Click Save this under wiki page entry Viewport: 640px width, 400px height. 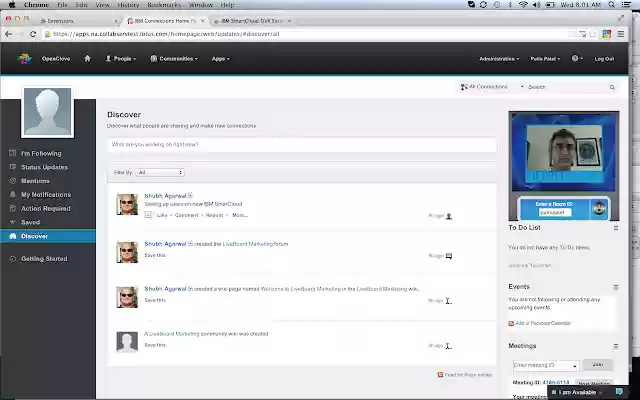(155, 300)
